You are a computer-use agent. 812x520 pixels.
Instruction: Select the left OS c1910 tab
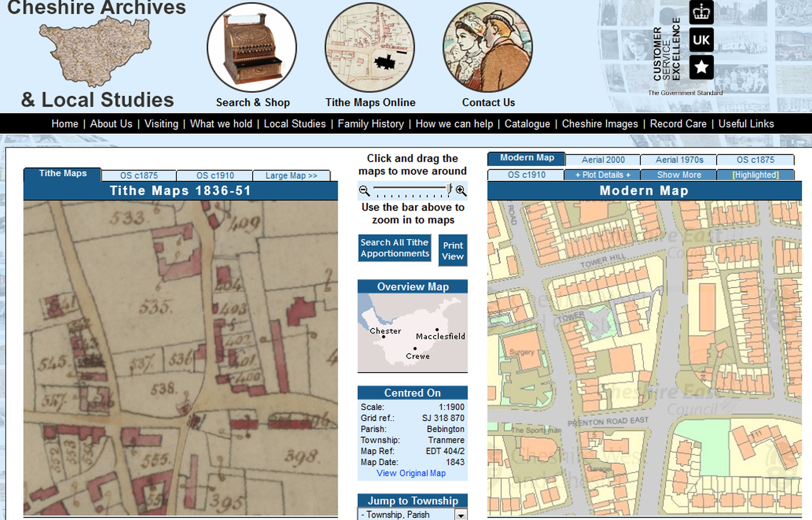[x=215, y=175]
